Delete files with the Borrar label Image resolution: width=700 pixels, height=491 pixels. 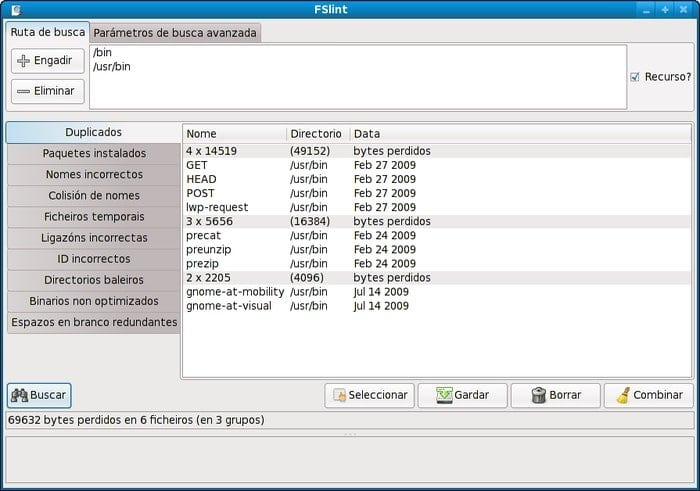pos(565,395)
